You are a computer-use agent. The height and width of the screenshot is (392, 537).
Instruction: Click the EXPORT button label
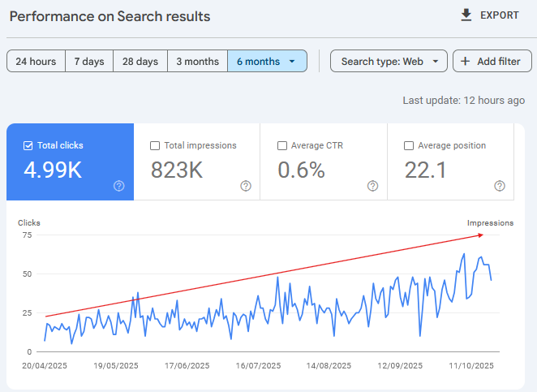click(x=500, y=15)
